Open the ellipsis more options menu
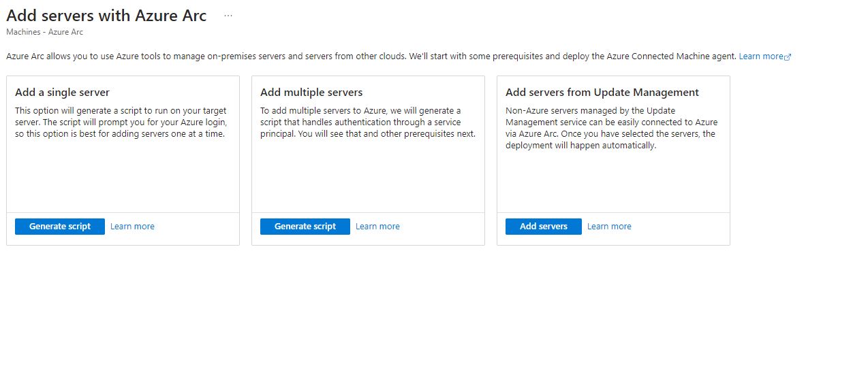The width and height of the screenshot is (868, 379). pos(228,16)
